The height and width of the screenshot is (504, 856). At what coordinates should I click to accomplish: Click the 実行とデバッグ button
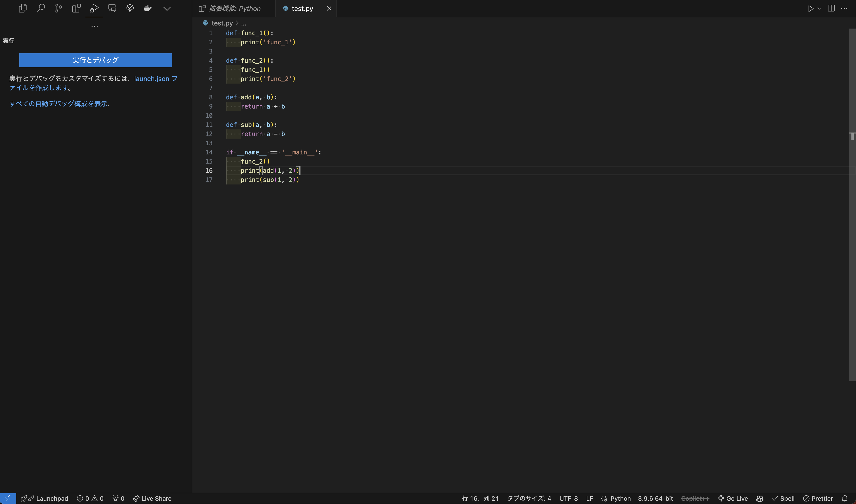95,60
